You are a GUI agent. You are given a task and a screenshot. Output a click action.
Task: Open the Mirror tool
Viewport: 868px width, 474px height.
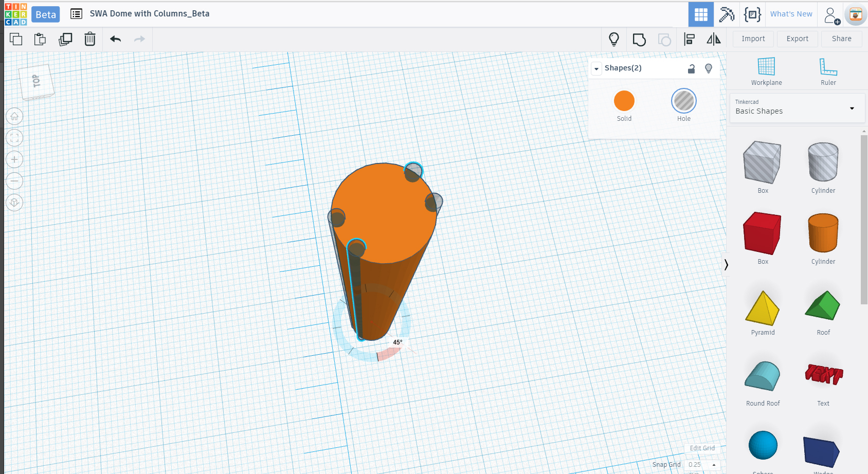click(x=714, y=39)
